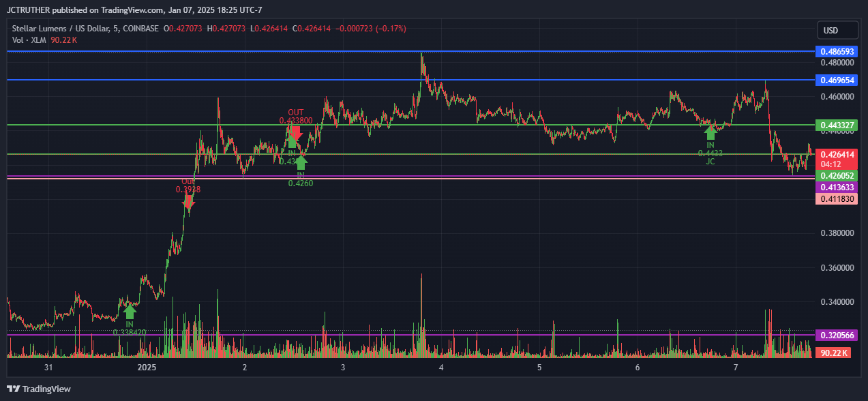The height and width of the screenshot is (401, 868).
Task: Click the low value L0.426414
Action: (269, 29)
